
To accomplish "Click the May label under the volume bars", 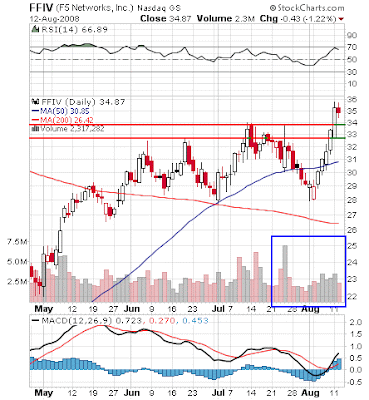I will click(x=44, y=309).
